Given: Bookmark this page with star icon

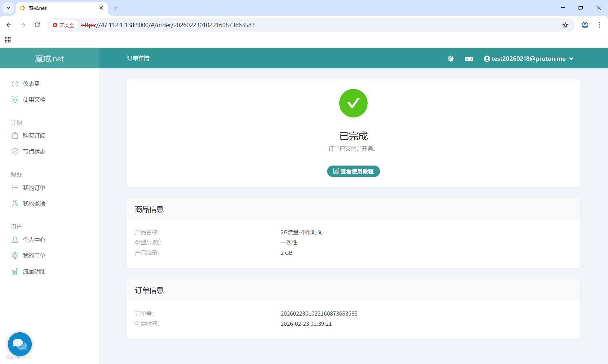Looking at the screenshot, I should (x=565, y=25).
